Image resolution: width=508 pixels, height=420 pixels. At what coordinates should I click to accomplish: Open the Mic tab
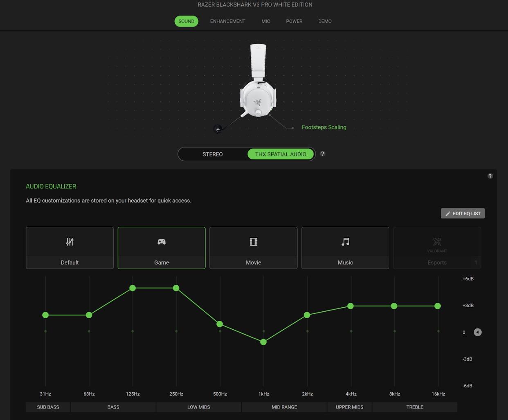click(266, 21)
